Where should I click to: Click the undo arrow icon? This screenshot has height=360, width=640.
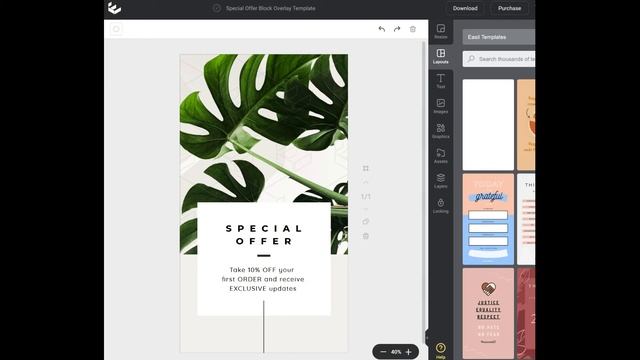(x=382, y=29)
